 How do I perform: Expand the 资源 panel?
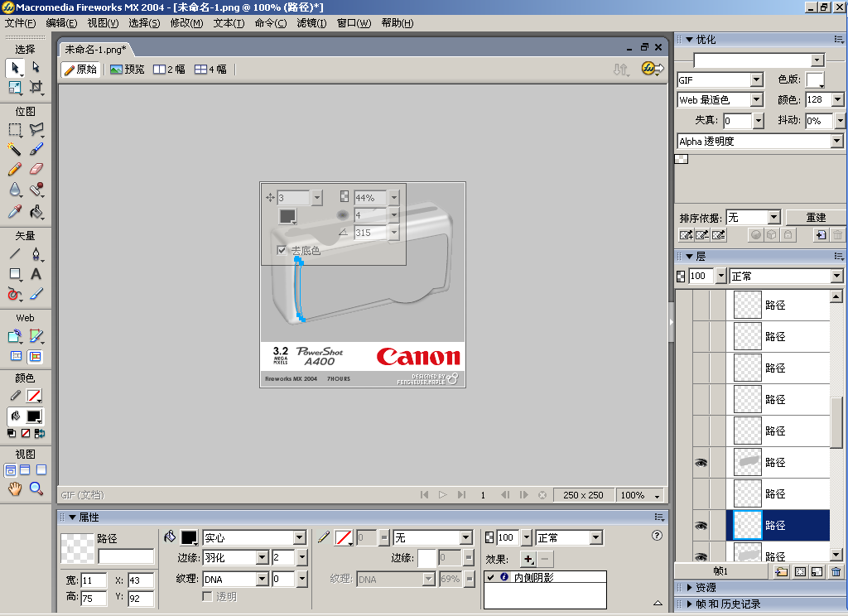coord(690,587)
